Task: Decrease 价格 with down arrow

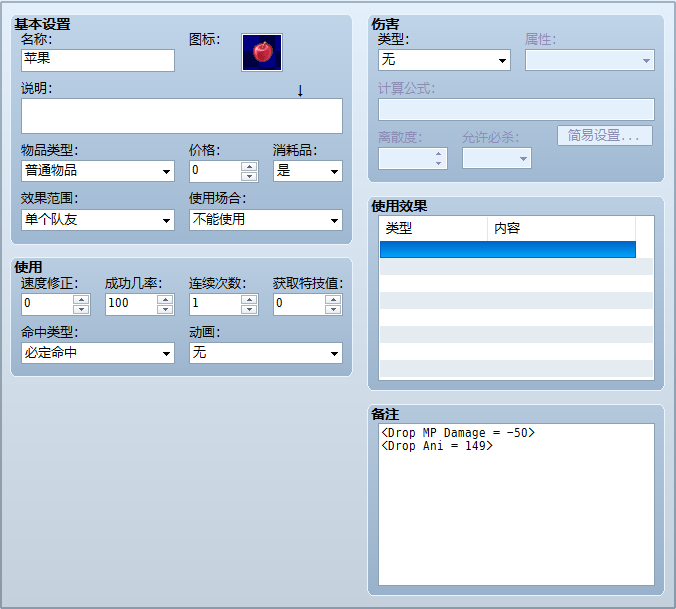Action: click(x=249, y=176)
